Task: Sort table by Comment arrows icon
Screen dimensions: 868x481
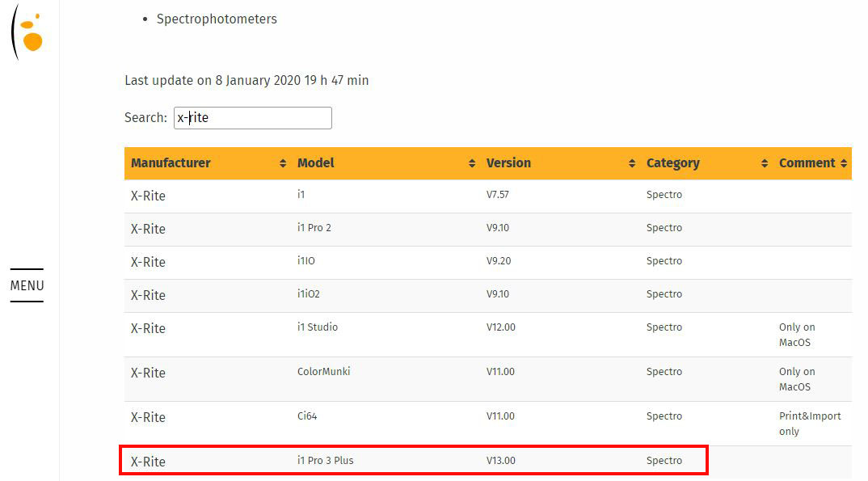Action: pyautogui.click(x=844, y=163)
